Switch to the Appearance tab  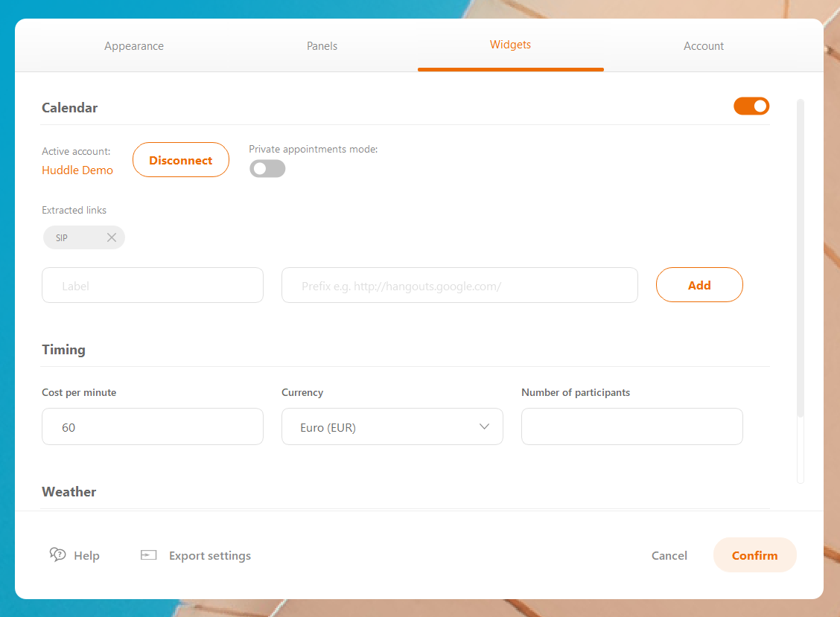[x=134, y=46]
